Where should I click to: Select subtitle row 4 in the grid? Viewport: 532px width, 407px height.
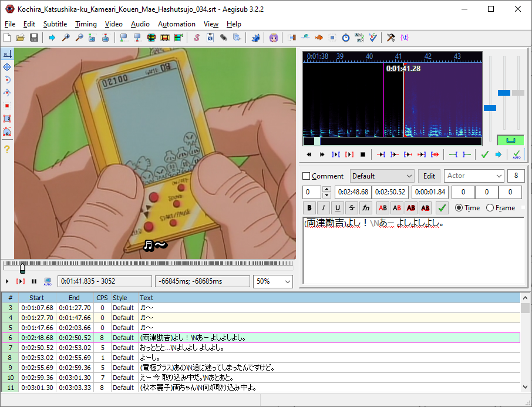click(261, 318)
